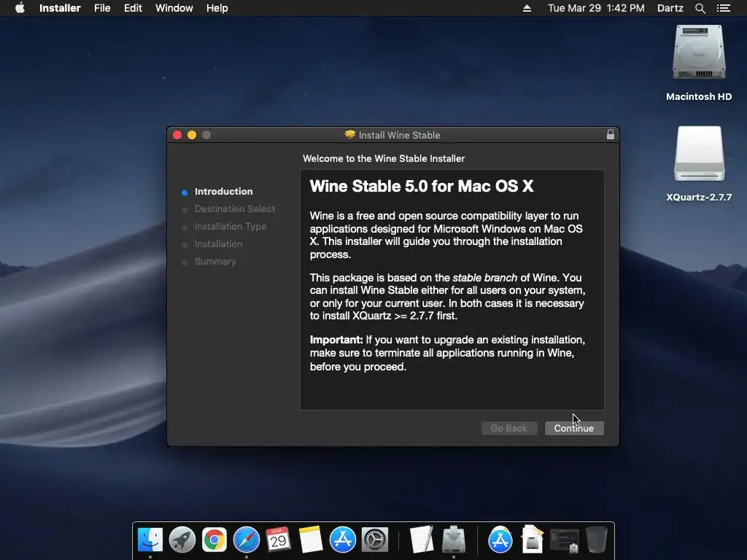
Task: Open the Downloads stack in Dock
Action: click(532, 539)
